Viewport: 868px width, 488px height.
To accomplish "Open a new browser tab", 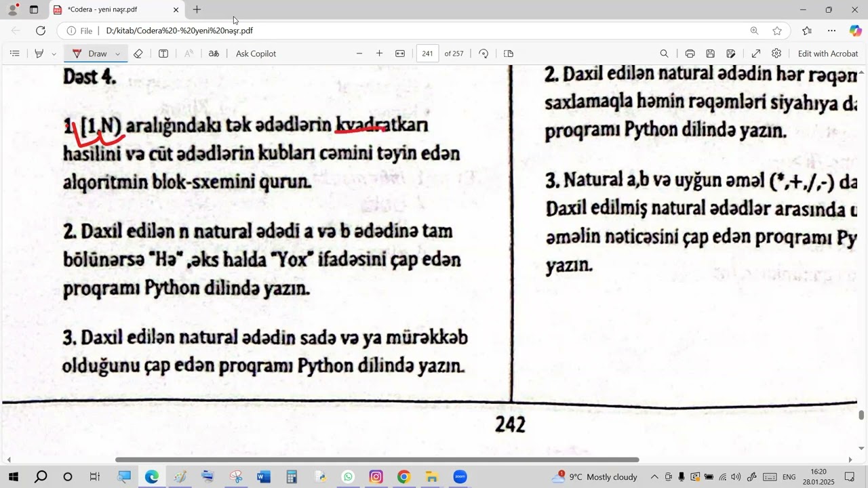I will click(197, 9).
